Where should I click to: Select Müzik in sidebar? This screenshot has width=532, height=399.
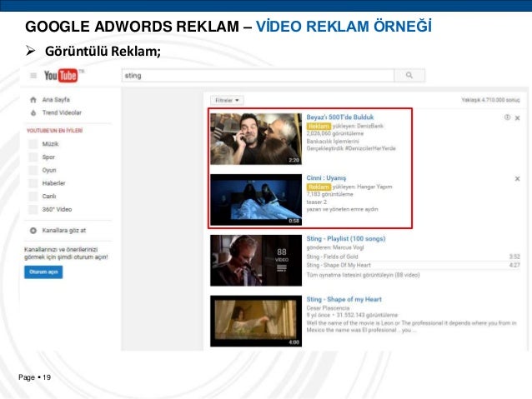50,144
